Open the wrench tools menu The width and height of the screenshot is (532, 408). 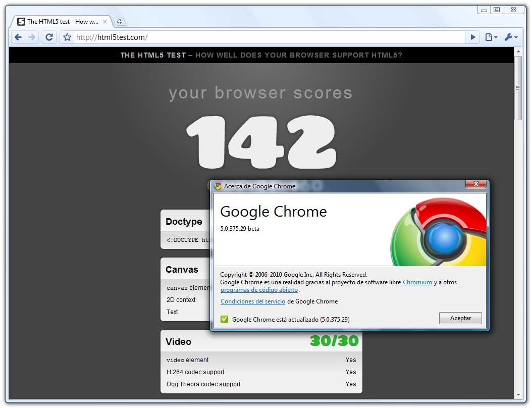coord(511,37)
